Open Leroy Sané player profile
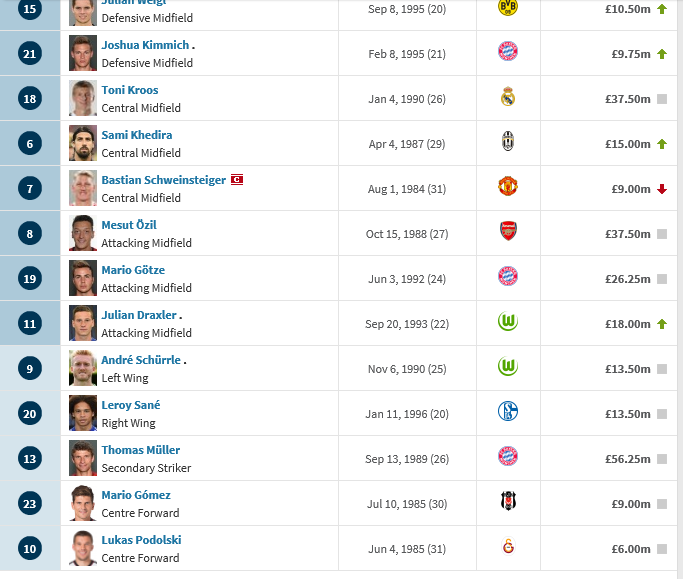683x579 pixels. click(x=131, y=405)
